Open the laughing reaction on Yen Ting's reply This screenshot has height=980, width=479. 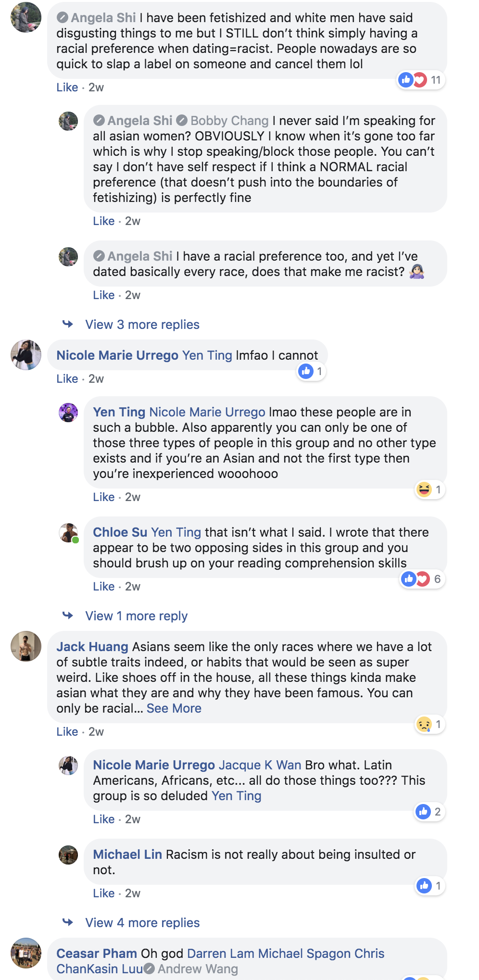tap(430, 490)
